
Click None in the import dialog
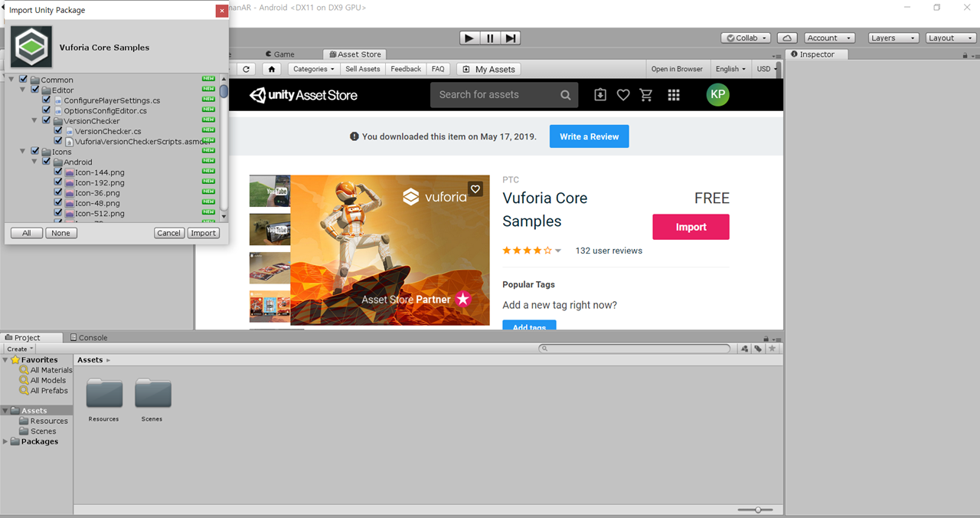pos(61,233)
